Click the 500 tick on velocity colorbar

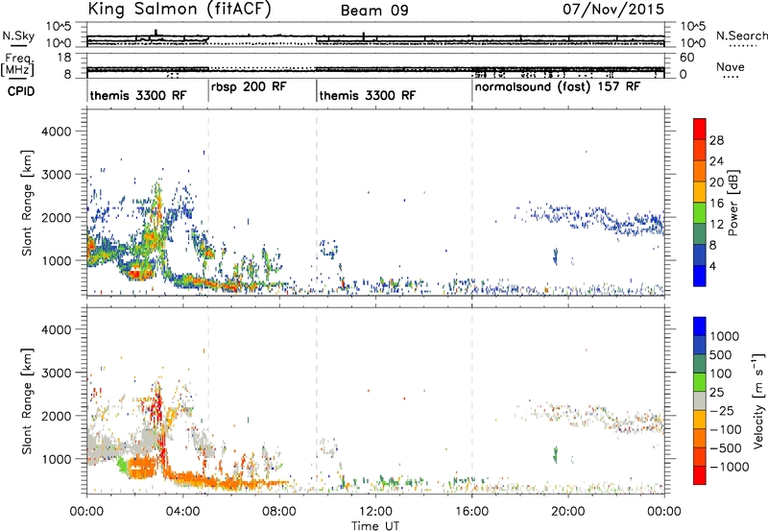click(721, 355)
